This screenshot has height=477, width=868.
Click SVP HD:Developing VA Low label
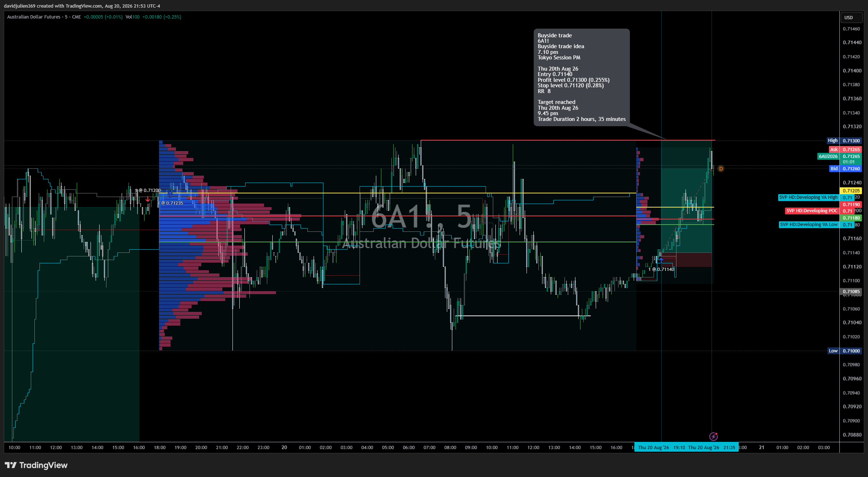tap(809, 225)
